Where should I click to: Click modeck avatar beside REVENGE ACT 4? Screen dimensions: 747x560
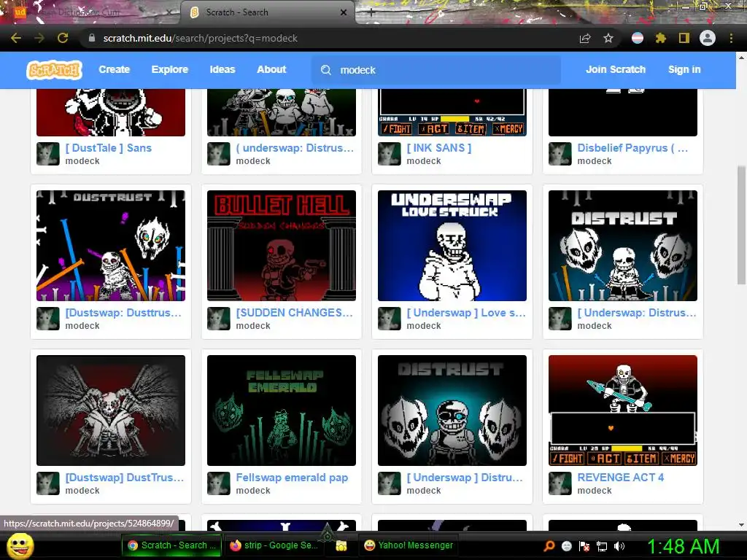pyautogui.click(x=560, y=483)
